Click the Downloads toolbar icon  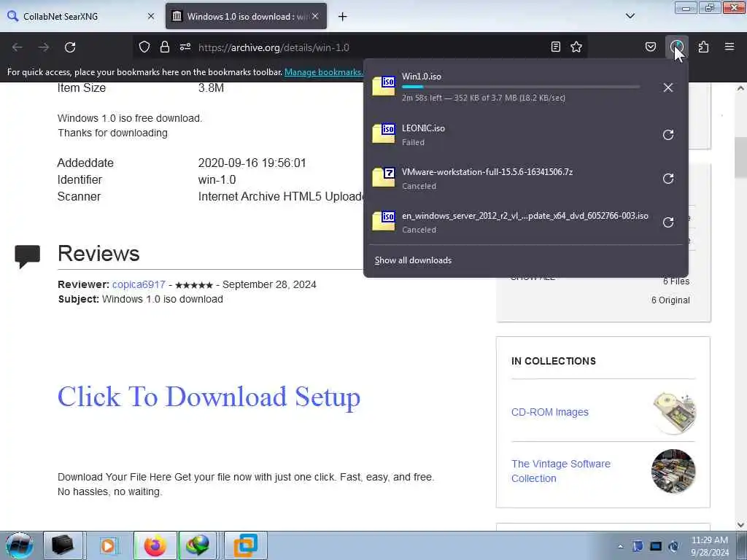click(676, 47)
